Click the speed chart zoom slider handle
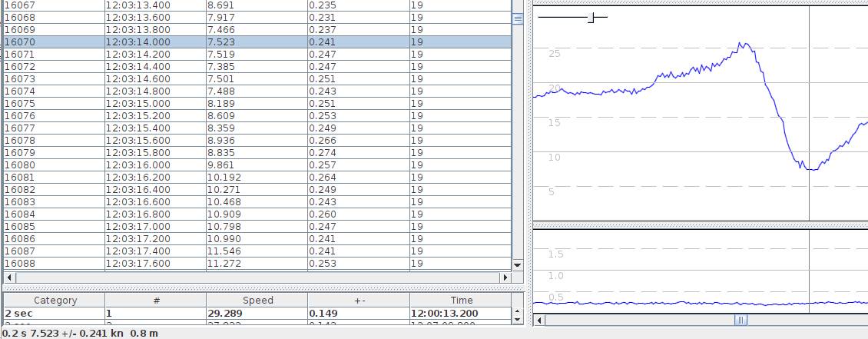This screenshot has width=868, height=339. coord(591,17)
